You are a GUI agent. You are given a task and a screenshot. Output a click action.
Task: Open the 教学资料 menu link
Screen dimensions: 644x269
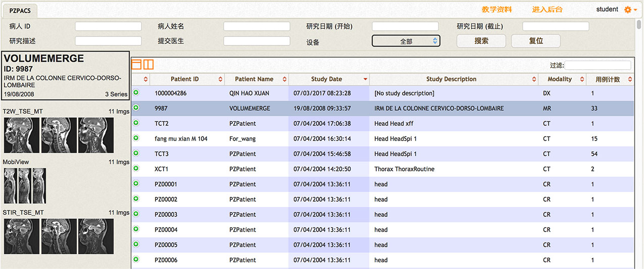[x=497, y=10]
